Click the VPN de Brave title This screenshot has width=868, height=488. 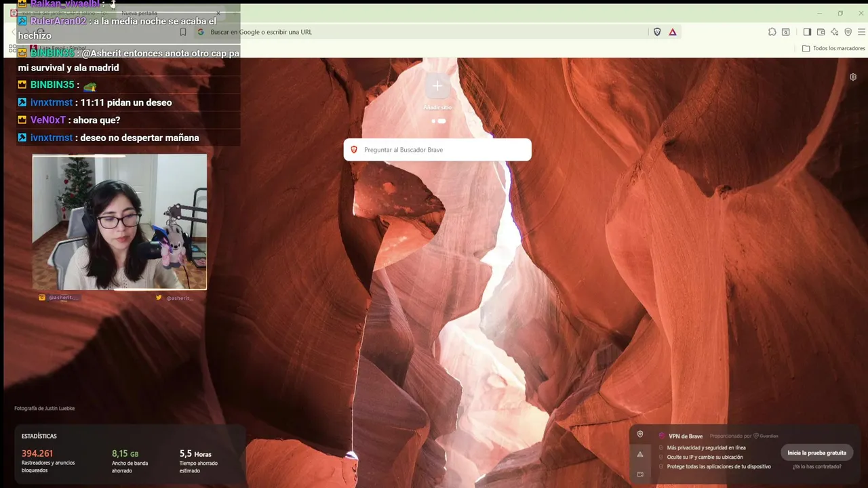(686, 436)
